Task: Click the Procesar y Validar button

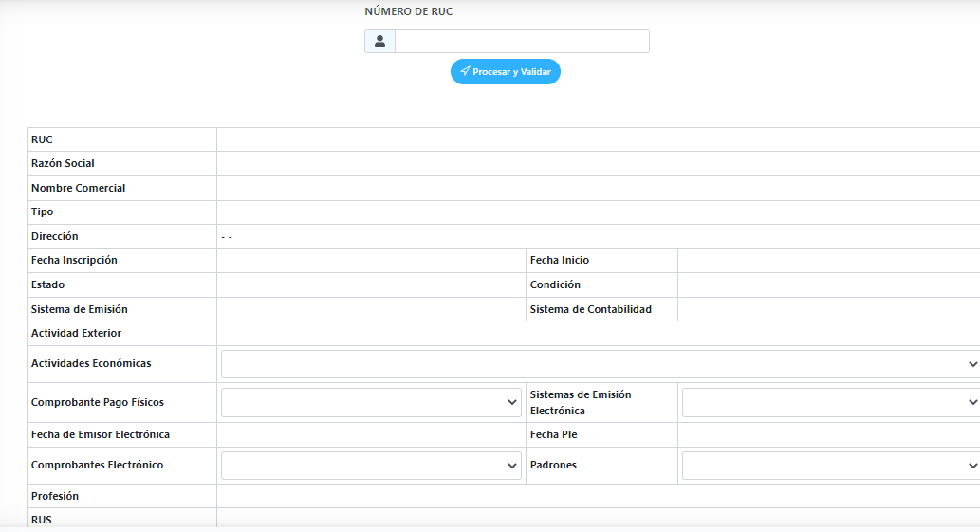Action: point(505,72)
